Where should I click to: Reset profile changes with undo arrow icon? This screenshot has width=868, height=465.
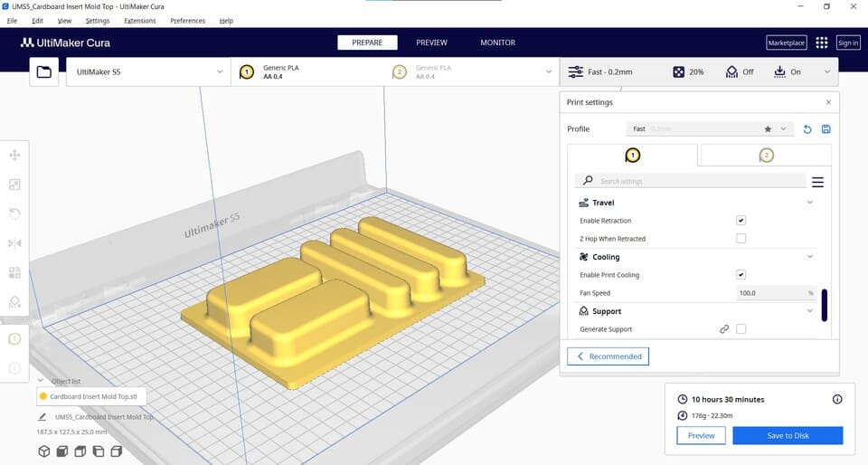tap(807, 129)
